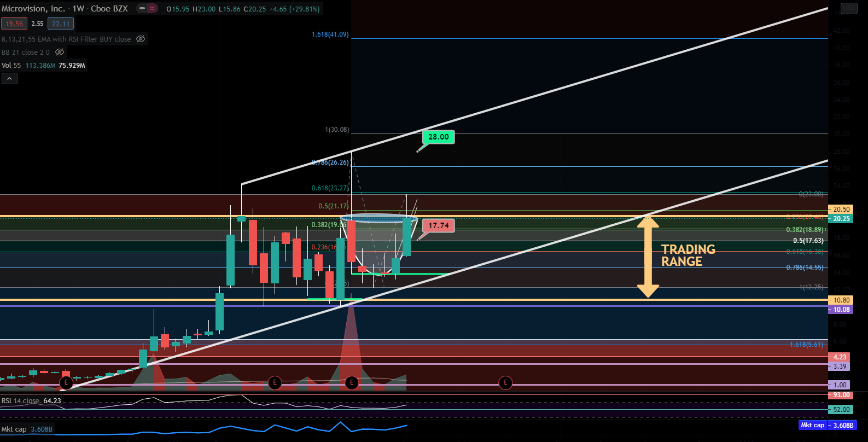Click the gray dash status pill icon
Screen dimensions: 868x442
[142, 9]
